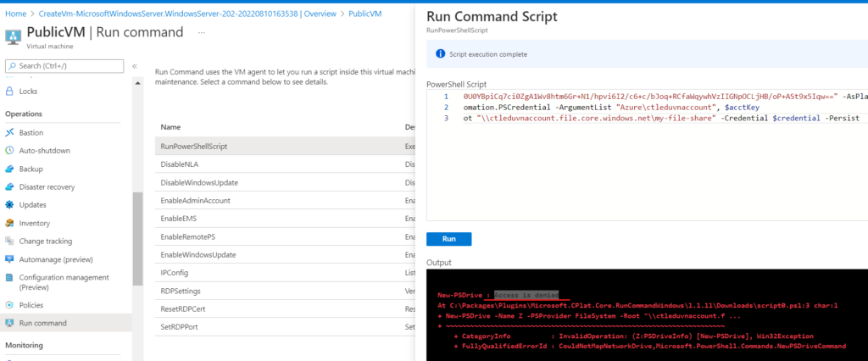
Task: Click the Inventory box icon
Action: (x=9, y=223)
